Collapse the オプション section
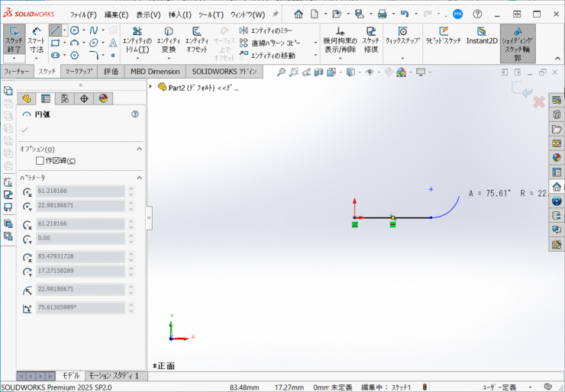Image resolution: width=565 pixels, height=392 pixels. click(x=139, y=149)
